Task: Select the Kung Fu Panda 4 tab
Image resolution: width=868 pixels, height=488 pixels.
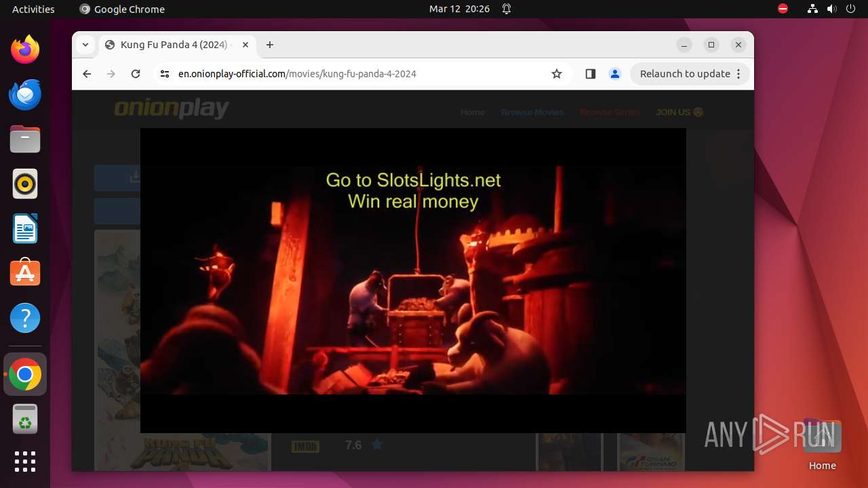Action: (x=178, y=45)
